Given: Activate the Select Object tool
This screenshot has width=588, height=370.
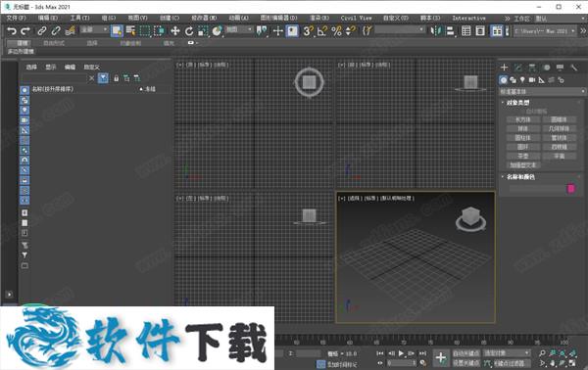Looking at the screenshot, I should pyautogui.click(x=117, y=31).
